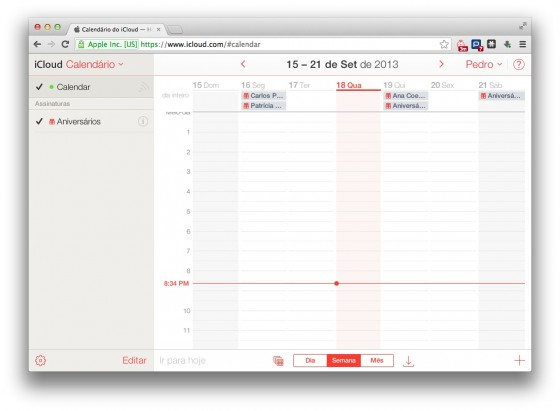Toggle the Aniversários checkmark visibility

pos(39,121)
